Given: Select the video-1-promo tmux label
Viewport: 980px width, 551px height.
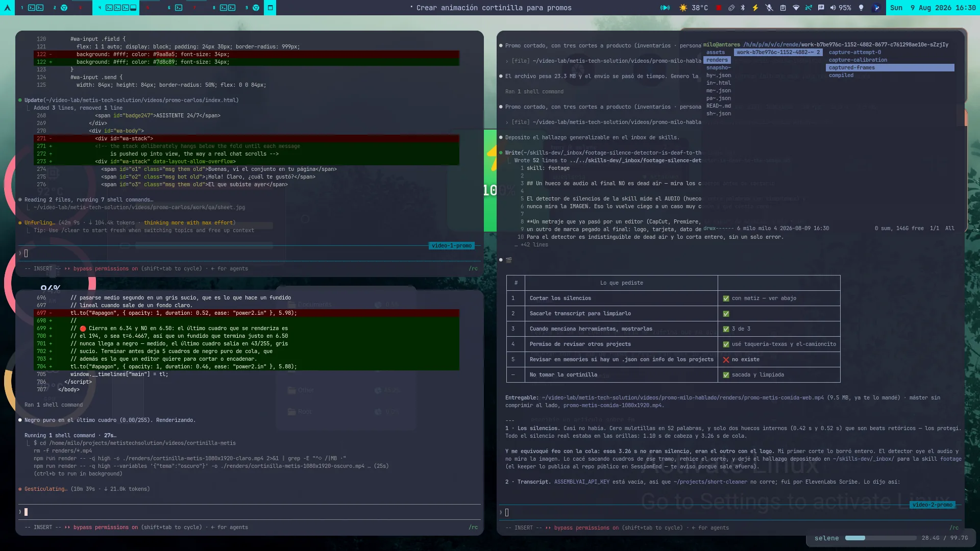Looking at the screenshot, I should point(452,246).
